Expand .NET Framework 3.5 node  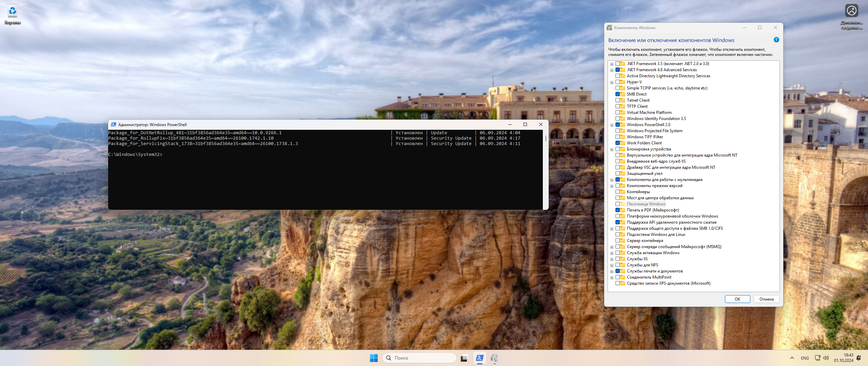(x=612, y=64)
